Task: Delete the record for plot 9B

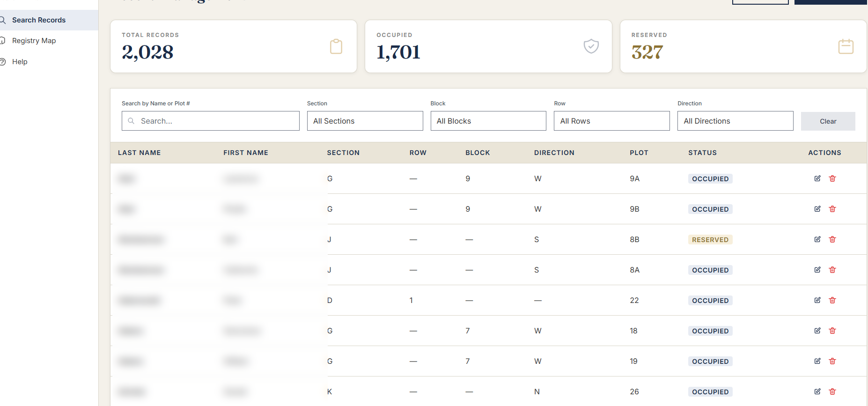Action: (832, 209)
